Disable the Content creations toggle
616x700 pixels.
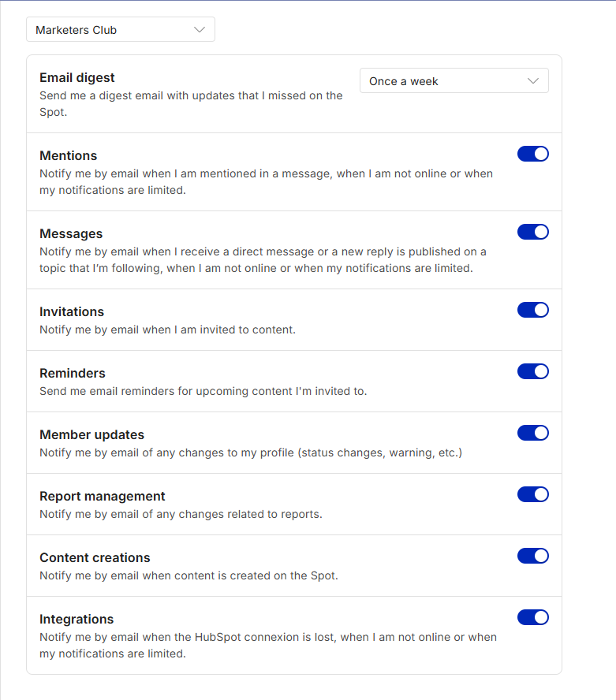[x=533, y=557]
